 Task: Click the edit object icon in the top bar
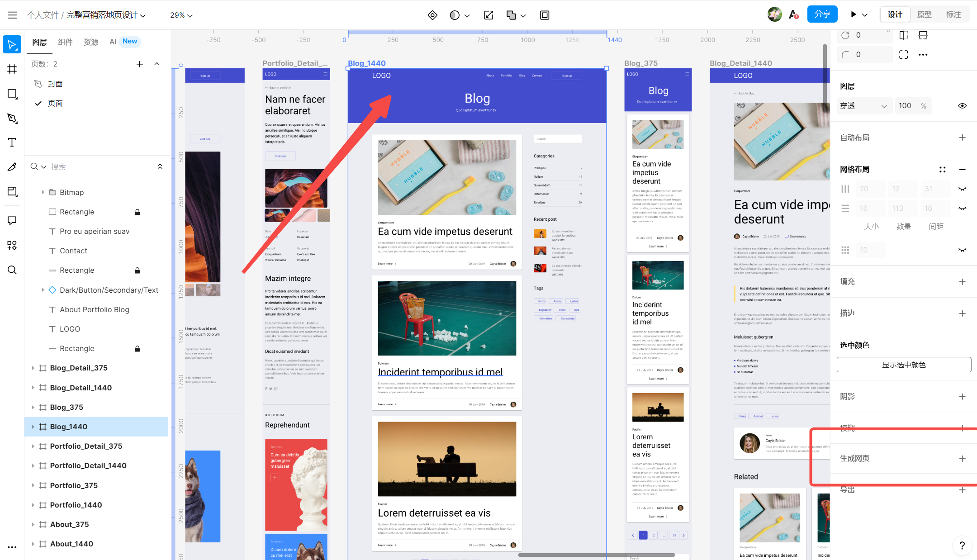click(488, 15)
